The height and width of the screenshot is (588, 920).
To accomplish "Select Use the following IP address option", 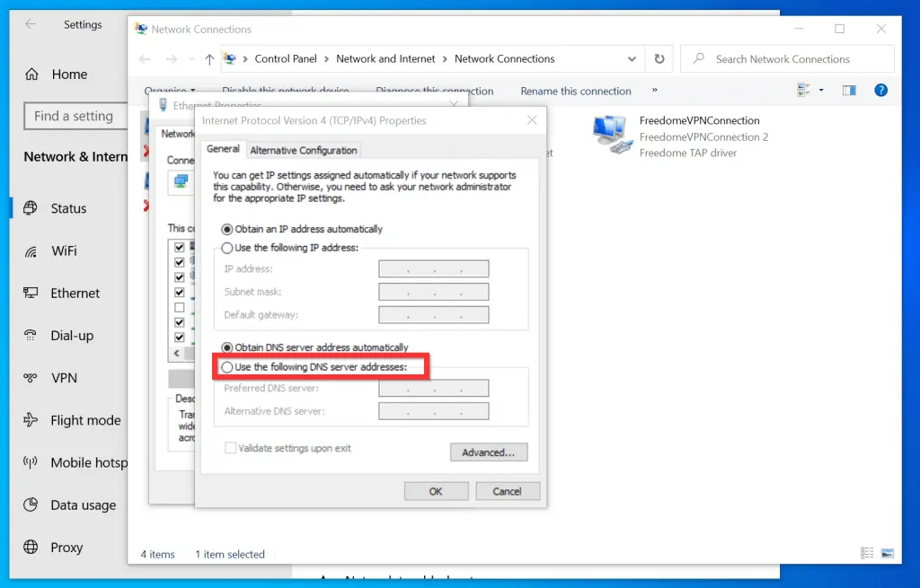I will point(227,248).
